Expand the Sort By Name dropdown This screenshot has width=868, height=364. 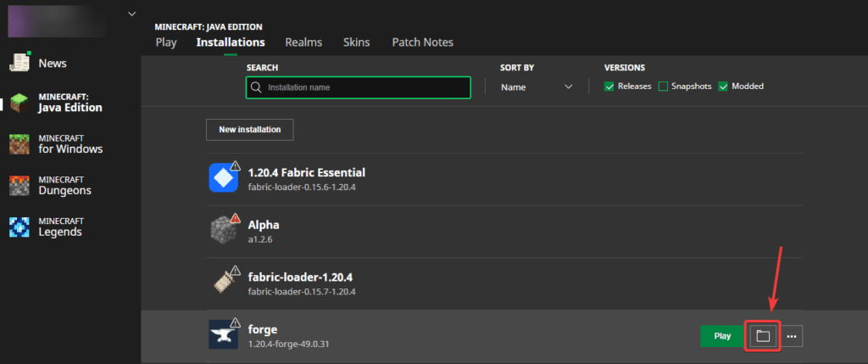[x=537, y=87]
